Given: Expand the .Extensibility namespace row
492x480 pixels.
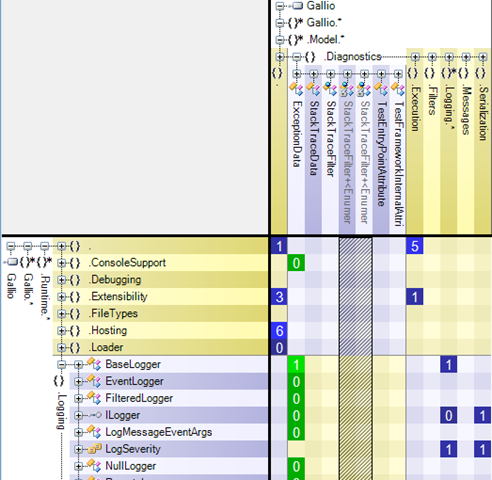Looking at the screenshot, I should [x=61, y=297].
